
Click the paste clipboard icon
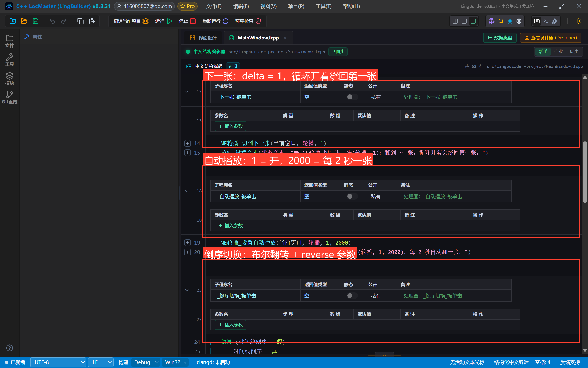tap(92, 21)
